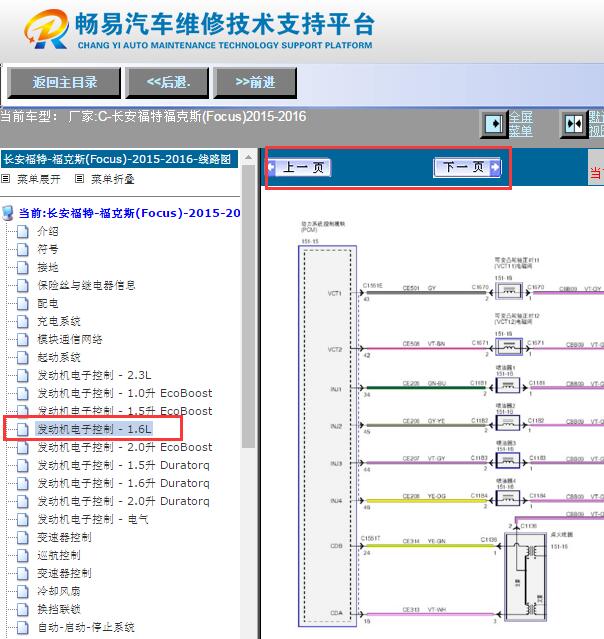604x639 pixels.
Task: Open 保险丝与继电器信息 in the tree
Action: [x=86, y=285]
